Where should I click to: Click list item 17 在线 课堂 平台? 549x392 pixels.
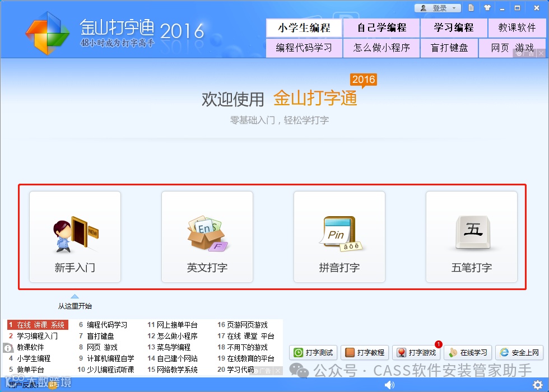246,336
